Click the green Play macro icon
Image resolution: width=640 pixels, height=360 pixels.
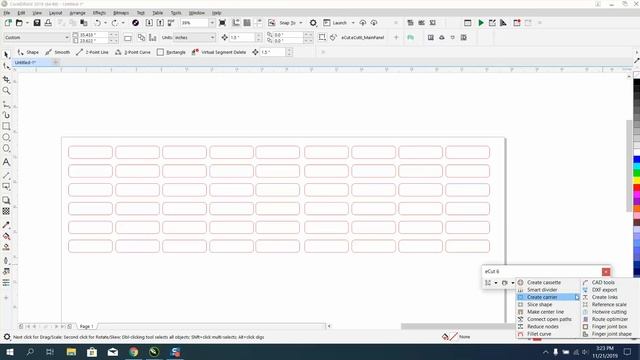(x=481, y=23)
